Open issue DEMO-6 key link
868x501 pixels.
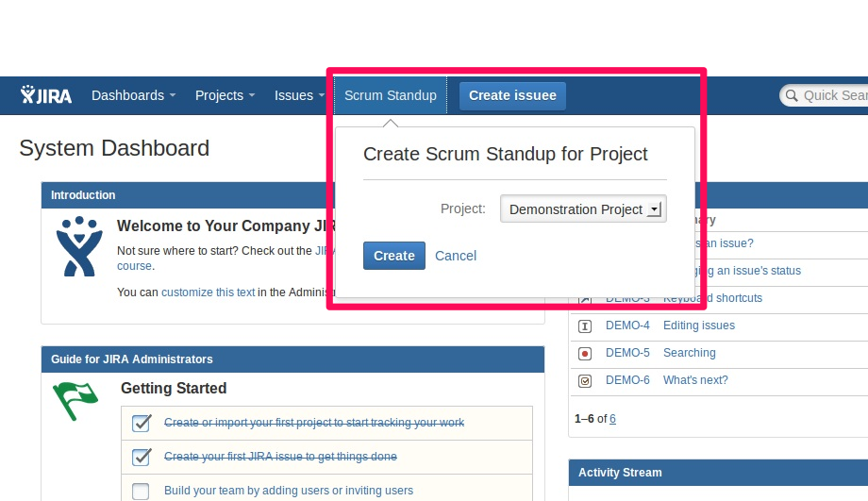coord(627,380)
